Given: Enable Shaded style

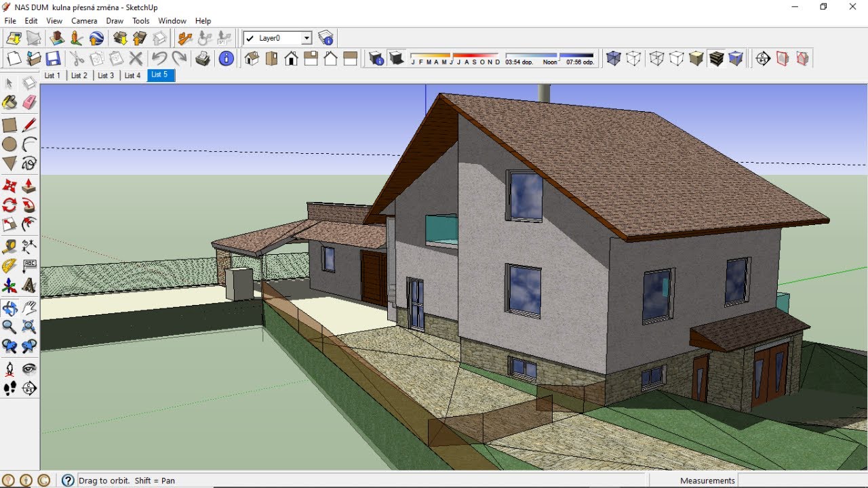Looking at the screenshot, I should [696, 59].
